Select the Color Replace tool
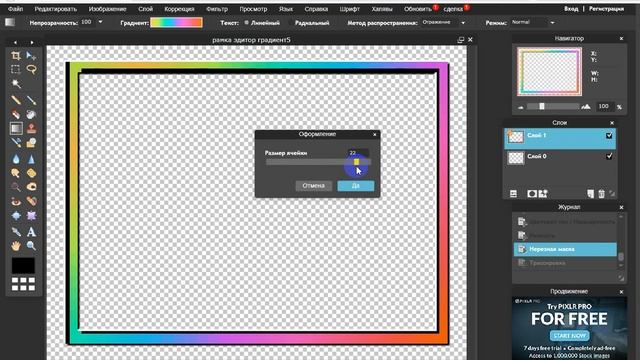Image resolution: width=640 pixels, height=360 pixels. 16,142
